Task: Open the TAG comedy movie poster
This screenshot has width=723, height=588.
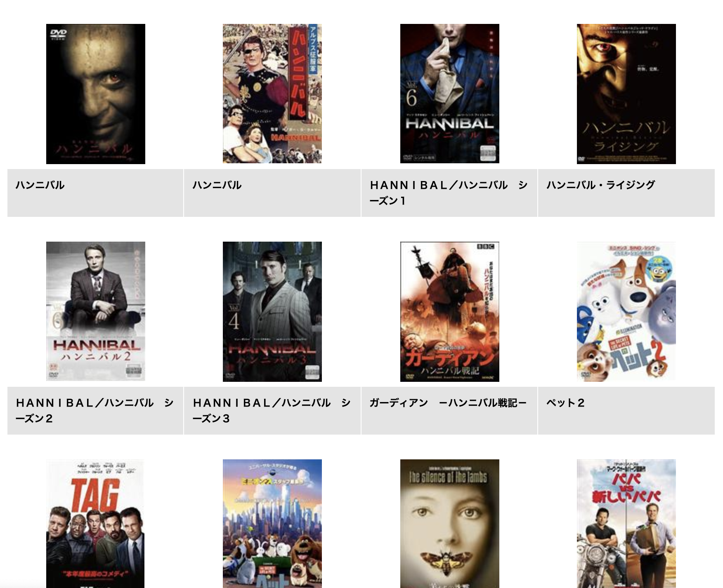Action: [95, 524]
